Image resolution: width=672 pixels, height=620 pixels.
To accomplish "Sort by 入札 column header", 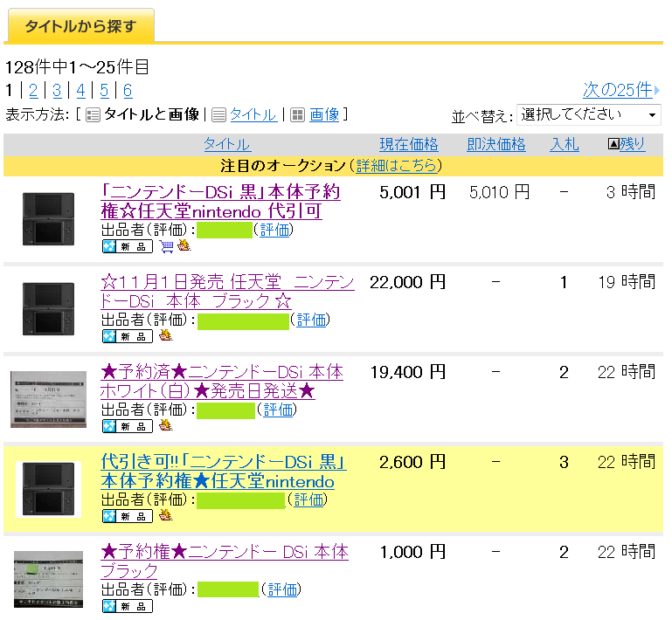I will (565, 144).
